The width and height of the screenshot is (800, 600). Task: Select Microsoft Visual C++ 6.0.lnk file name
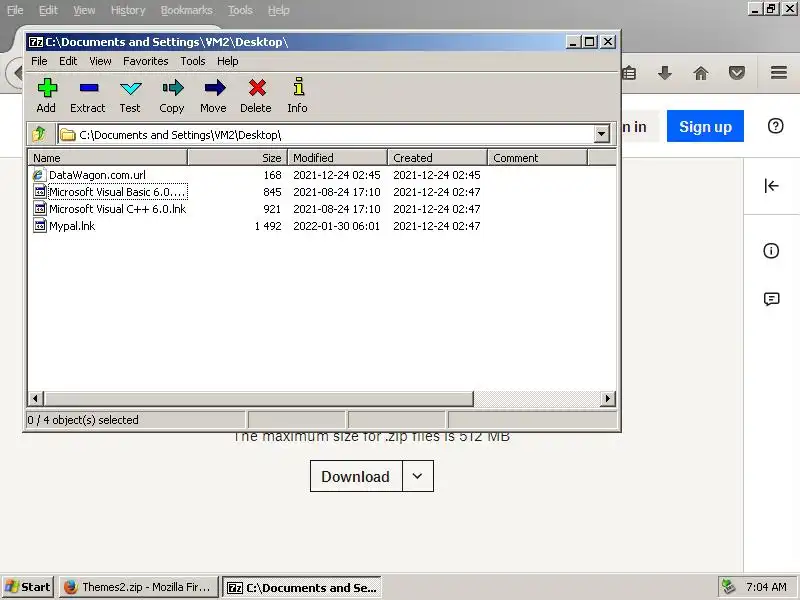pos(118,209)
